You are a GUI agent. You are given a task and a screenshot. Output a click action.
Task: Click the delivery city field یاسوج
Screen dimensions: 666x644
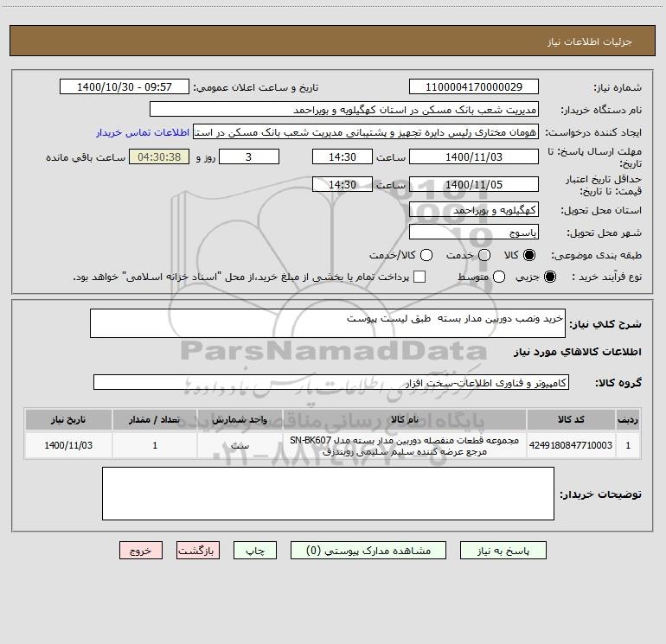pyautogui.click(x=474, y=232)
